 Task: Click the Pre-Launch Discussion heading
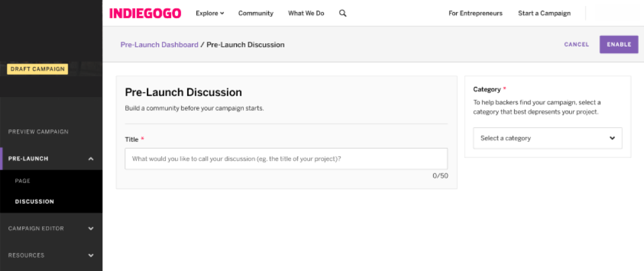[183, 92]
